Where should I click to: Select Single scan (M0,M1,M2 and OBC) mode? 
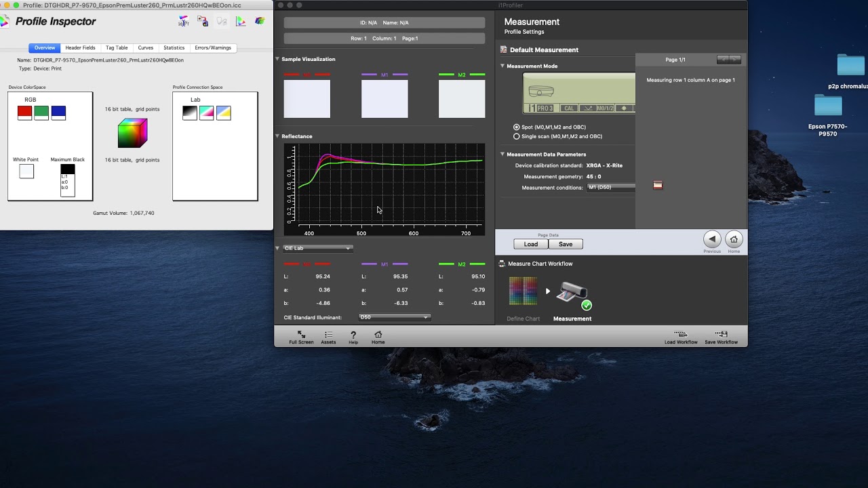coord(517,136)
